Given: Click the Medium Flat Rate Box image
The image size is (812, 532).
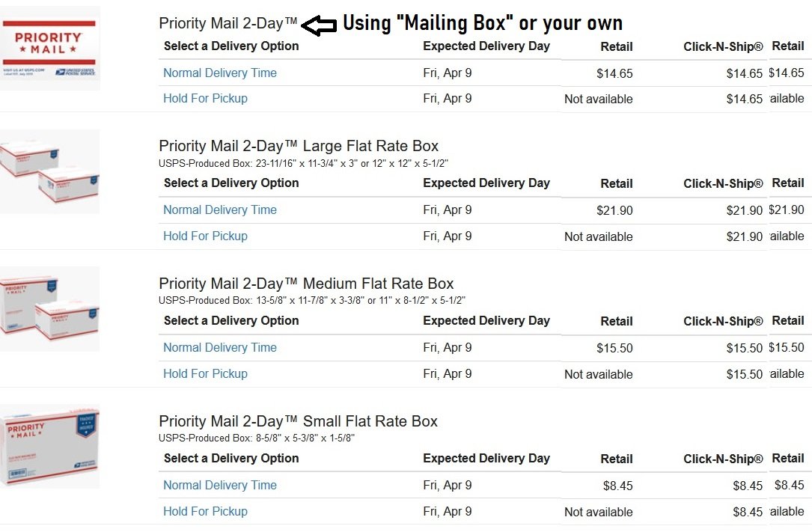Looking at the screenshot, I should [x=50, y=308].
